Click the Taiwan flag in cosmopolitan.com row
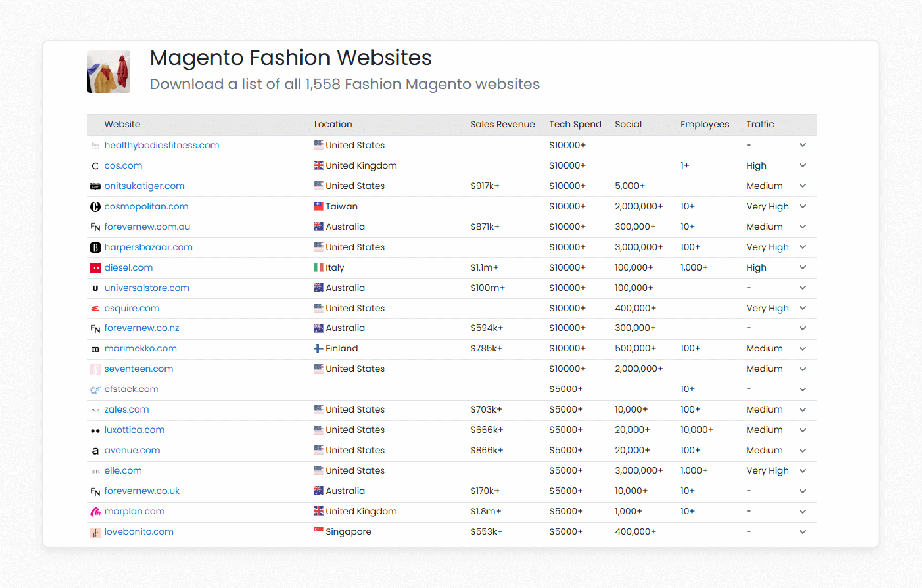 tap(318, 206)
